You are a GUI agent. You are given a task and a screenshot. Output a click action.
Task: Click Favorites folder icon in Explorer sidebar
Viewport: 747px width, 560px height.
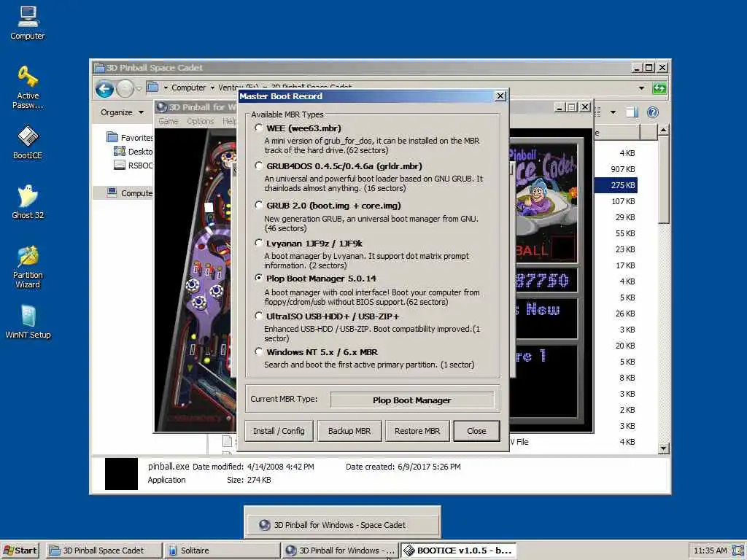112,137
